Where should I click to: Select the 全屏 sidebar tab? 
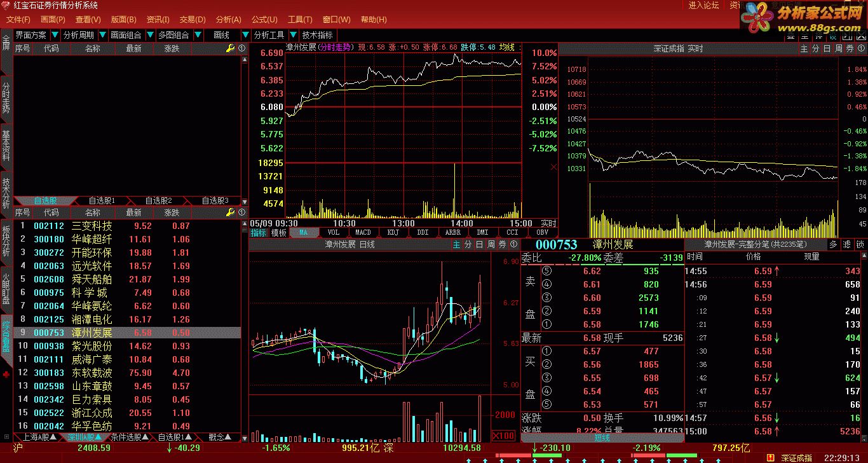pos(6,44)
